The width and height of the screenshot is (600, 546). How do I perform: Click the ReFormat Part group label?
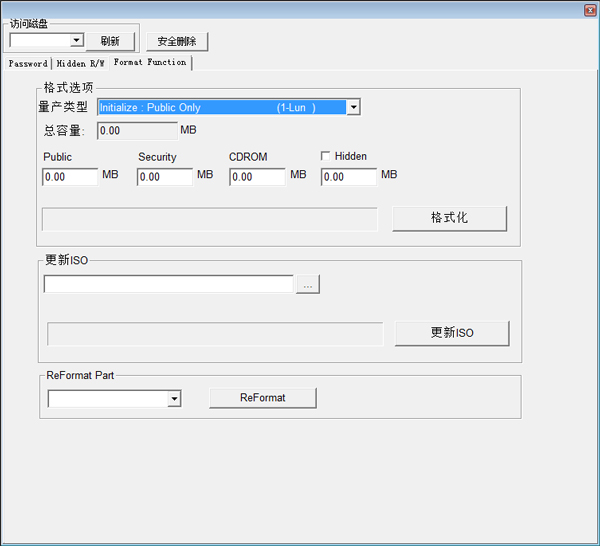click(80, 375)
